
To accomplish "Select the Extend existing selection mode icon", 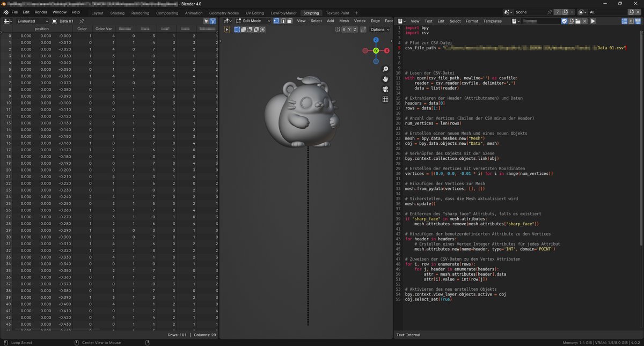I will (243, 30).
